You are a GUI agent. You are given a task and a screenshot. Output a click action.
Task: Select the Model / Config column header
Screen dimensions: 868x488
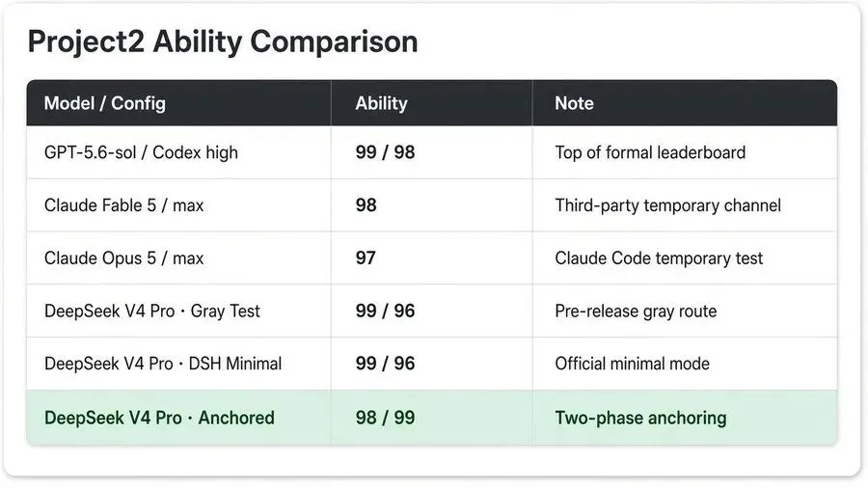coord(104,103)
